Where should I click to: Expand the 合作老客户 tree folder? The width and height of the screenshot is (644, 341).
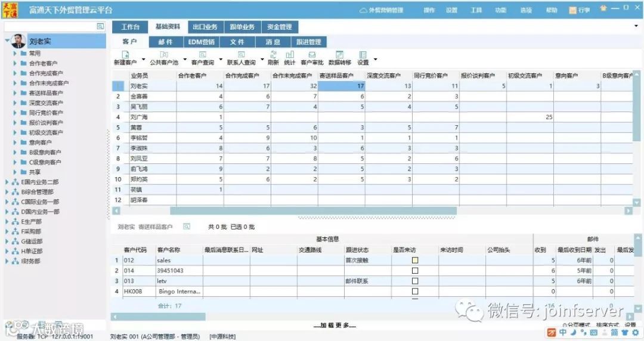click(x=15, y=63)
